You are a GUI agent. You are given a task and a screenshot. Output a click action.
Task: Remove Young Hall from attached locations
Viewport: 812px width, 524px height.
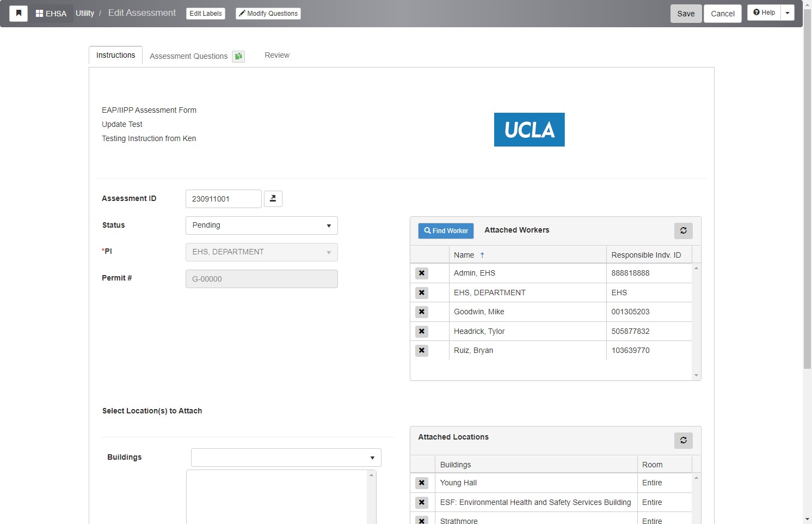coord(422,483)
